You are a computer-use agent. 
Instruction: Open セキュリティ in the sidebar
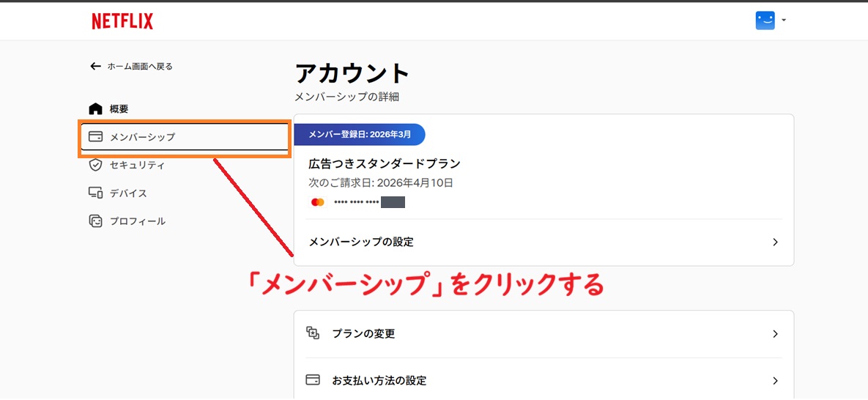[x=137, y=165]
